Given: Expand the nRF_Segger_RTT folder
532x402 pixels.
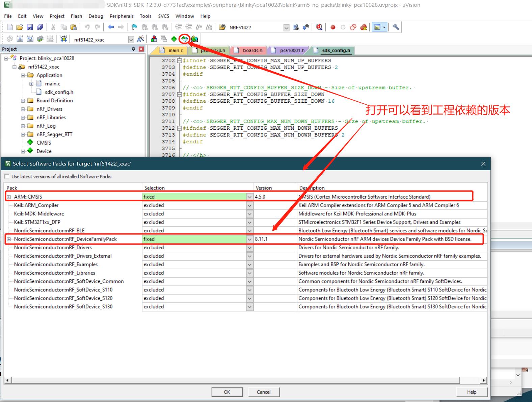Looking at the screenshot, I should point(23,134).
